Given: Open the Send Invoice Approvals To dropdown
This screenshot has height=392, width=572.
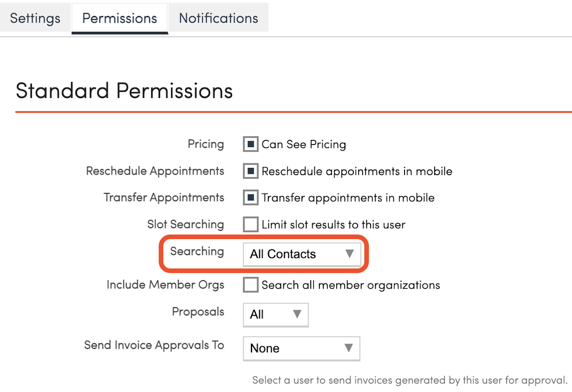Looking at the screenshot, I should 301,348.
